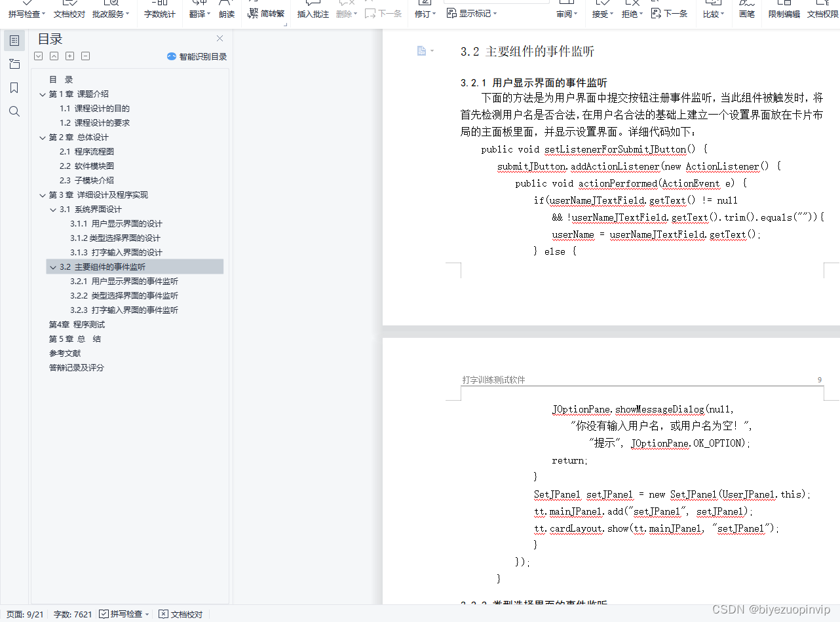Screen dimensions: 840x622
Task: Open the 目录 outline view in the sidebar
Action: tap(14, 41)
